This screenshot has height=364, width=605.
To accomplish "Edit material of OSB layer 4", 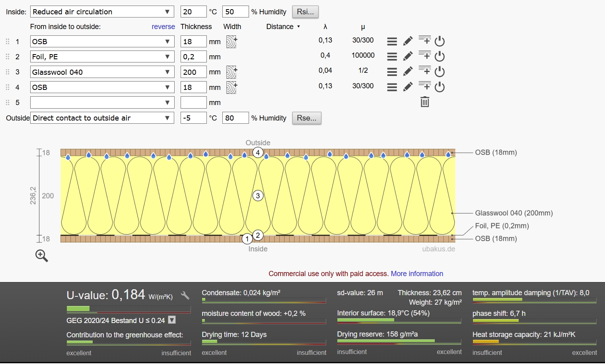I will [408, 87].
